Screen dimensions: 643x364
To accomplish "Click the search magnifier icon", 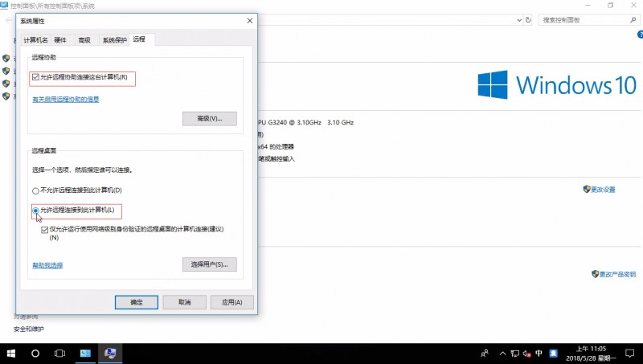I will coord(633,19).
